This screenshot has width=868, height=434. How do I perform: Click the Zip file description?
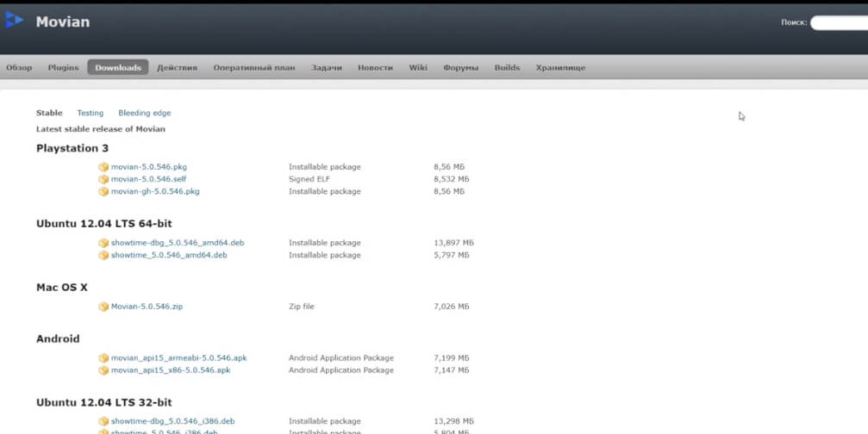pyautogui.click(x=301, y=307)
